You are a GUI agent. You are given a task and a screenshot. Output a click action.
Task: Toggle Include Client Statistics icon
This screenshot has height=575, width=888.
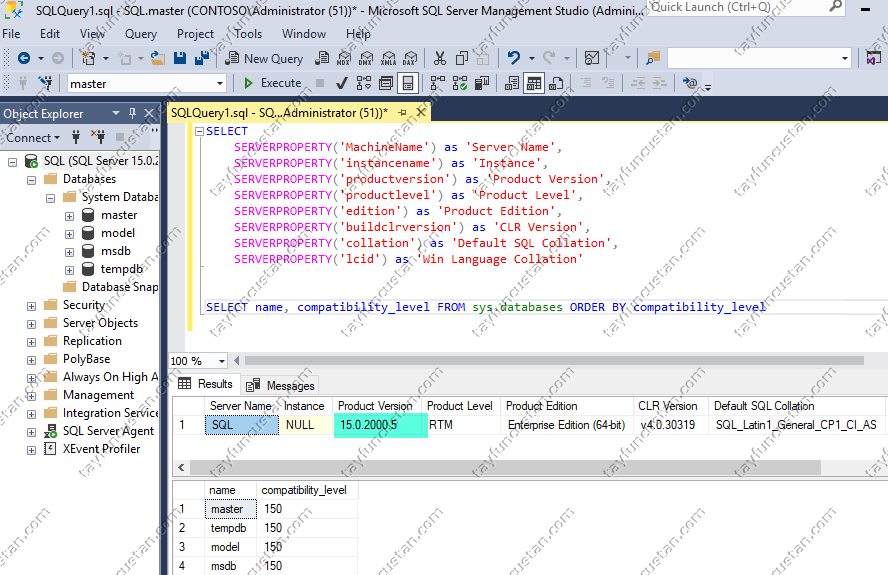click(x=482, y=83)
